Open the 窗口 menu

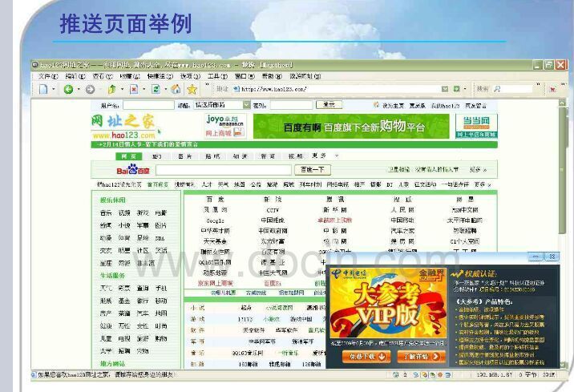(x=245, y=76)
